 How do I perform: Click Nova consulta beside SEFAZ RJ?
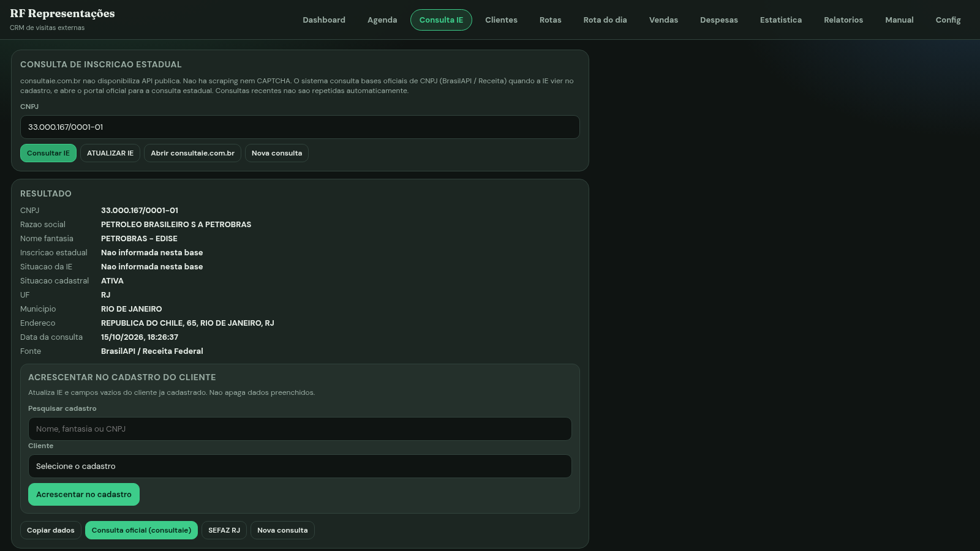[x=282, y=530]
